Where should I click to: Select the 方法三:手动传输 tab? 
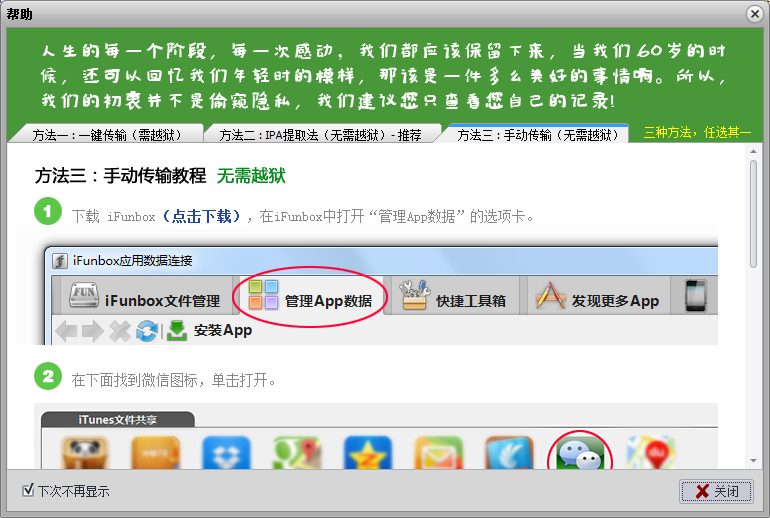[537, 134]
